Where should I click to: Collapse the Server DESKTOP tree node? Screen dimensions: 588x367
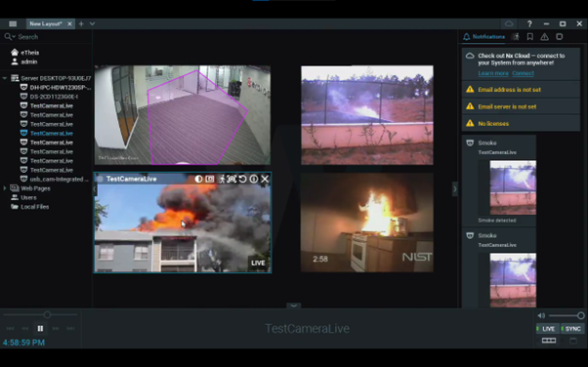(5, 78)
